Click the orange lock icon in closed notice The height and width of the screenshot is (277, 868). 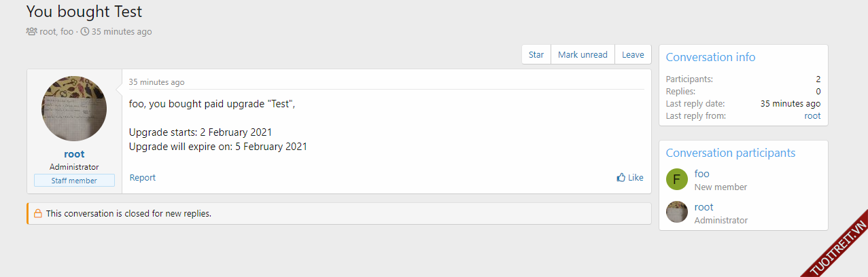coord(38,213)
